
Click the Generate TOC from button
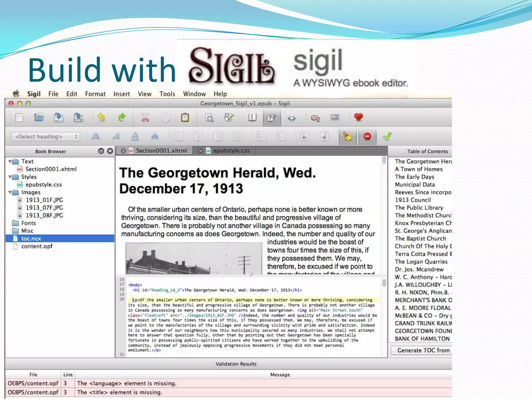tap(423, 350)
